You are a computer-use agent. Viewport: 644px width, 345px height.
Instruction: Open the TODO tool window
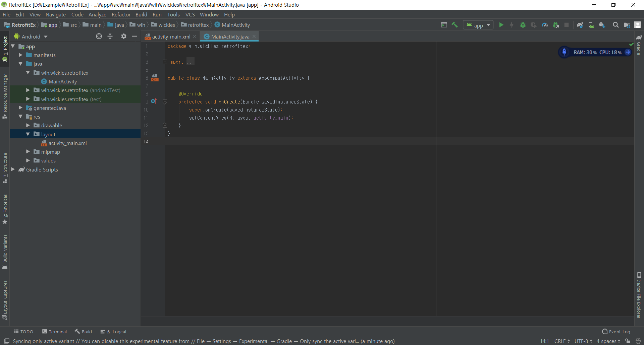pos(23,332)
